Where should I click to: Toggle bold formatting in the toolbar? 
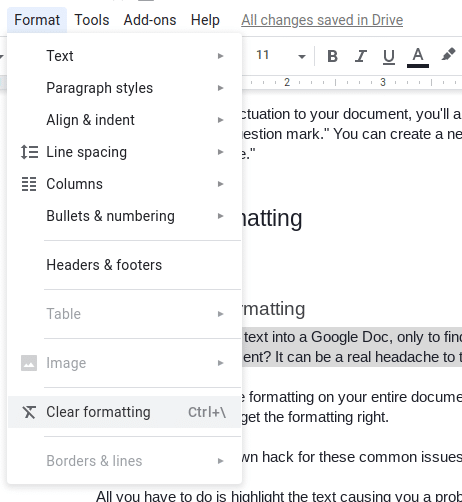332,56
